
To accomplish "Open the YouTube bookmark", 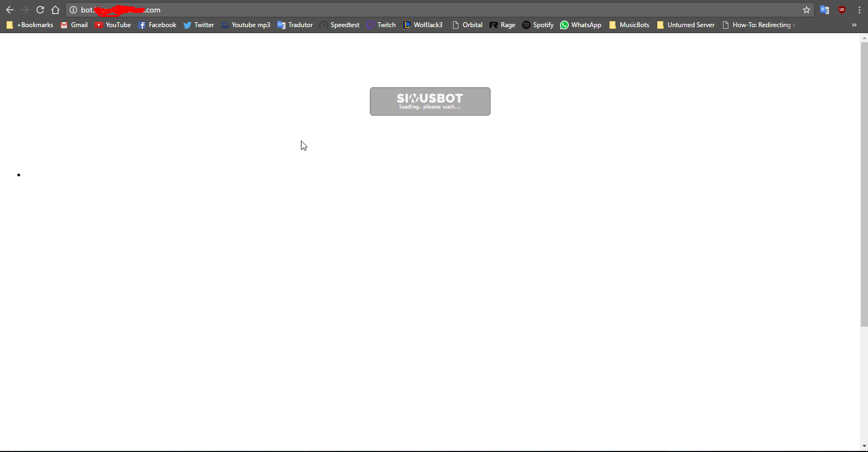I will 113,25.
